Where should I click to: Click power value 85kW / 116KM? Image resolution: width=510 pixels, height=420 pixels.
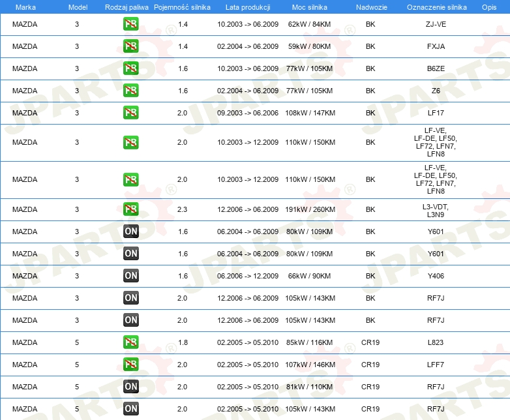[x=309, y=342]
